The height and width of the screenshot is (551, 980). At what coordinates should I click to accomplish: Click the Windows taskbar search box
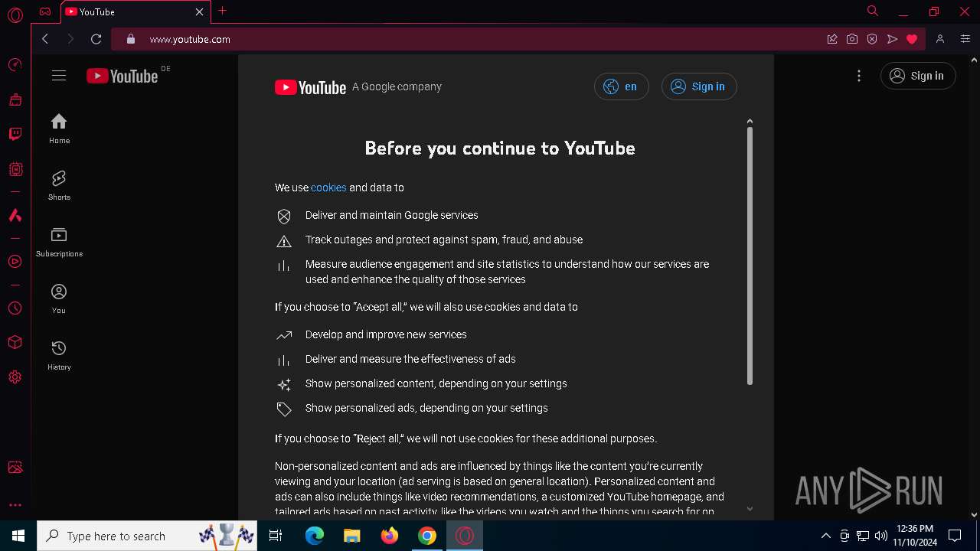pyautogui.click(x=149, y=536)
